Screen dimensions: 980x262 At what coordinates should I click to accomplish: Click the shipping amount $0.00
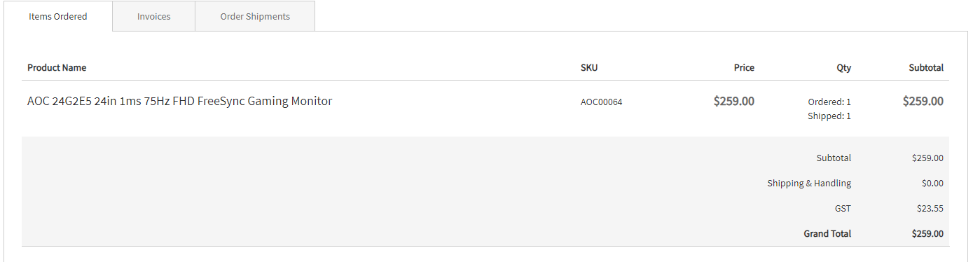click(x=932, y=184)
